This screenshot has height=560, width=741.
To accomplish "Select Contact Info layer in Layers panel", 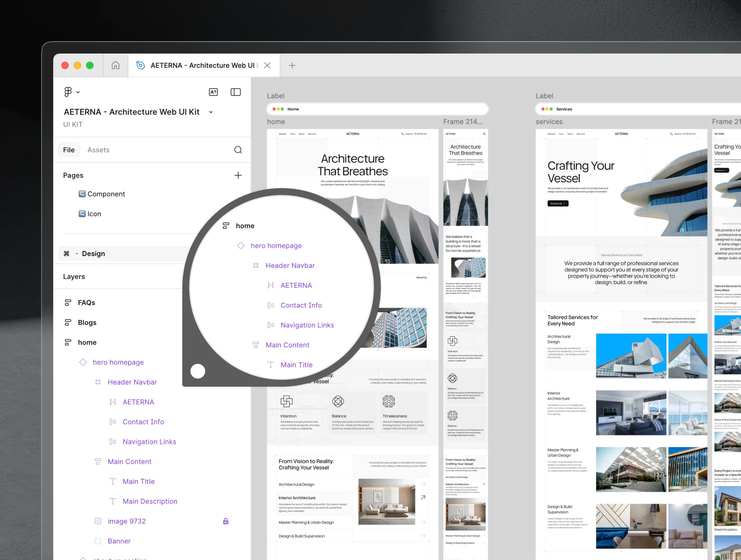I will click(x=143, y=422).
